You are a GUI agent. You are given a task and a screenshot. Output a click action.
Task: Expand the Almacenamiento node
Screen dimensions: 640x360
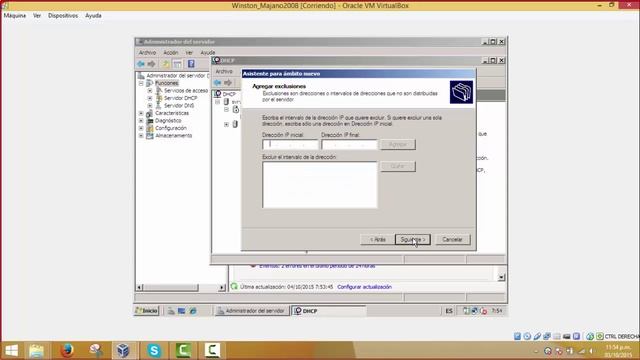[141, 136]
